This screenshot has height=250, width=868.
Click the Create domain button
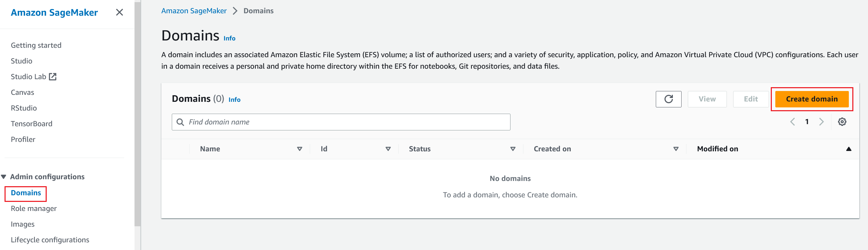pyautogui.click(x=812, y=99)
